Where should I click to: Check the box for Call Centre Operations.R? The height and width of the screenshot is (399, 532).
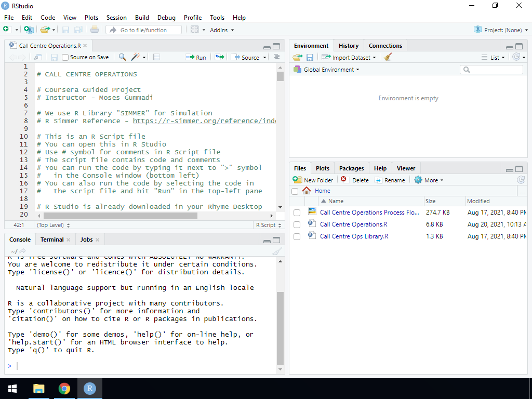(297, 224)
